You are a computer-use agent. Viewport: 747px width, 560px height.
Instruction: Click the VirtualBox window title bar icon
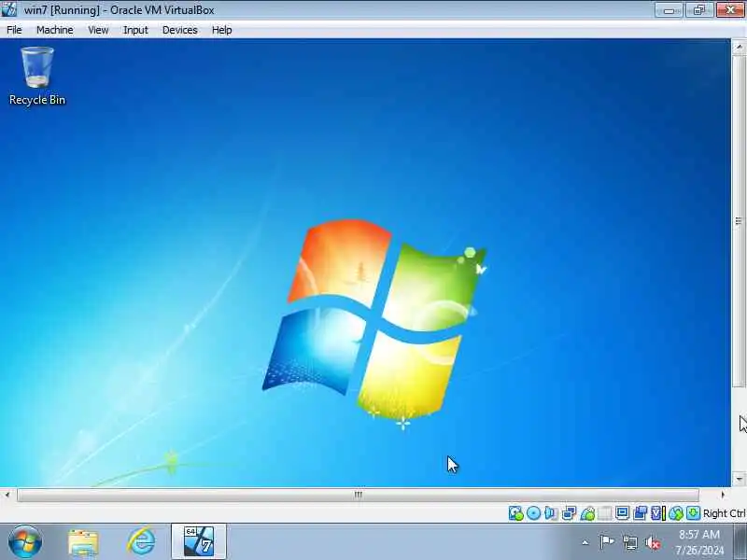pyautogui.click(x=8, y=9)
